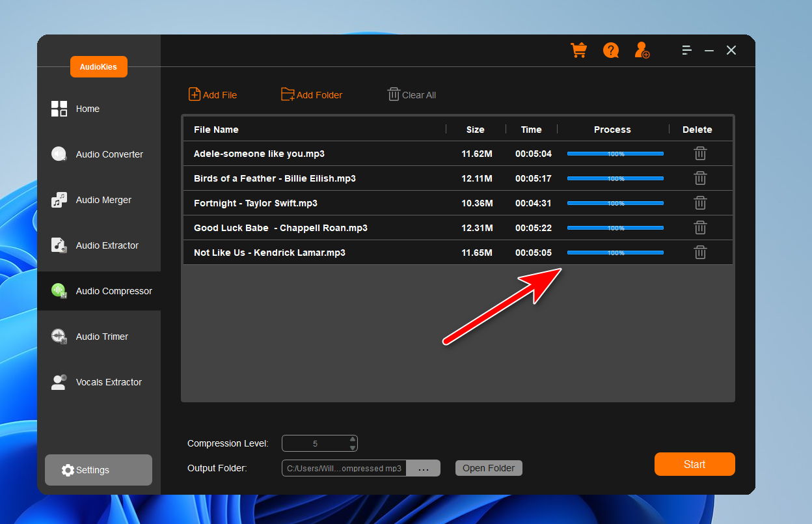Click the Settings gear icon
812x524 pixels.
click(68, 470)
